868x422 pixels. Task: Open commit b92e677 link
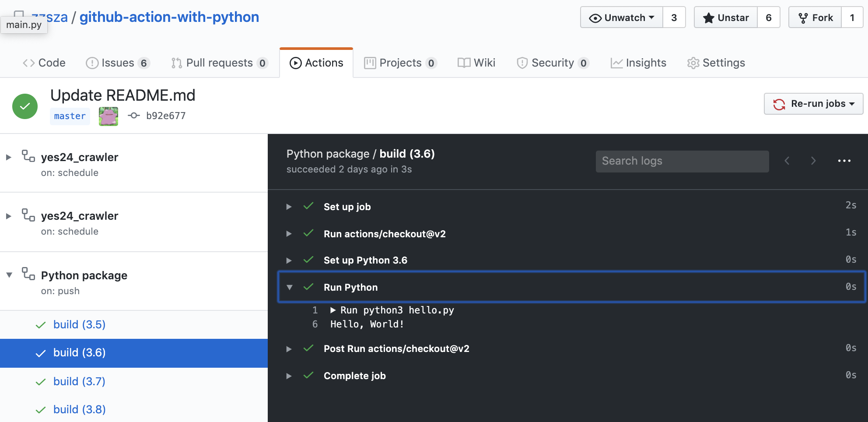(x=165, y=116)
